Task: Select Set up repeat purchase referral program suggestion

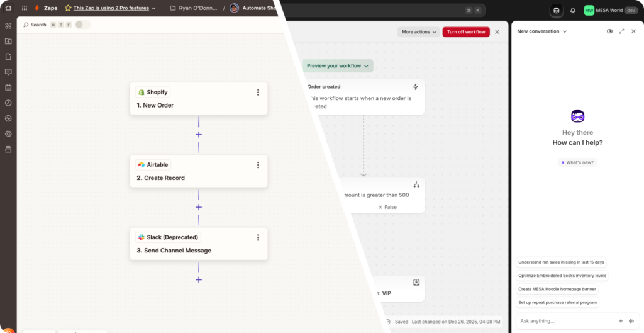Action: (558, 303)
